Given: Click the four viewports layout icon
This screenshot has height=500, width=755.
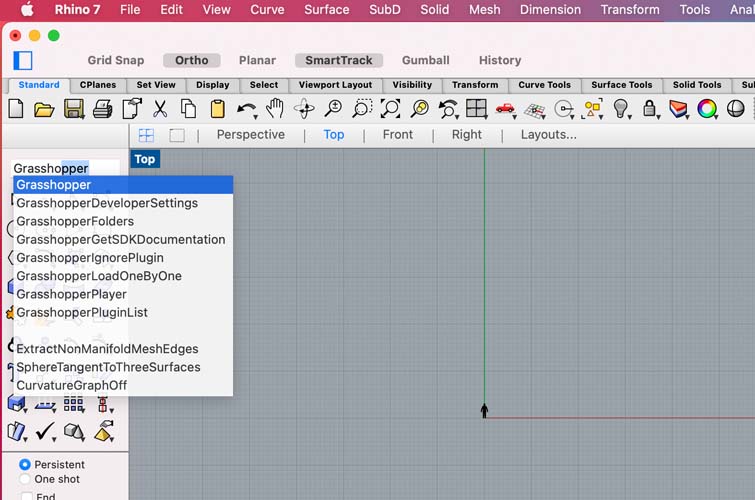Looking at the screenshot, I should pos(477,109).
